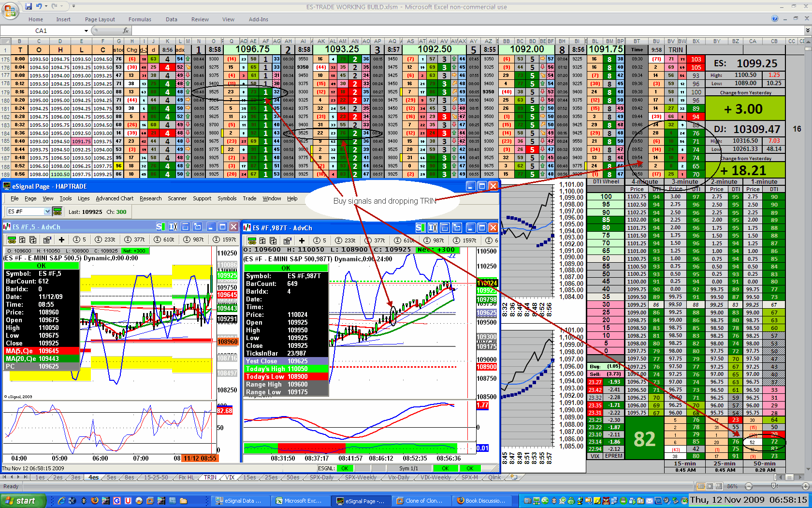Image resolution: width=812 pixels, height=508 pixels.
Task: Click the Select All corner of the worksheet
Action: pyautogui.click(x=5, y=41)
